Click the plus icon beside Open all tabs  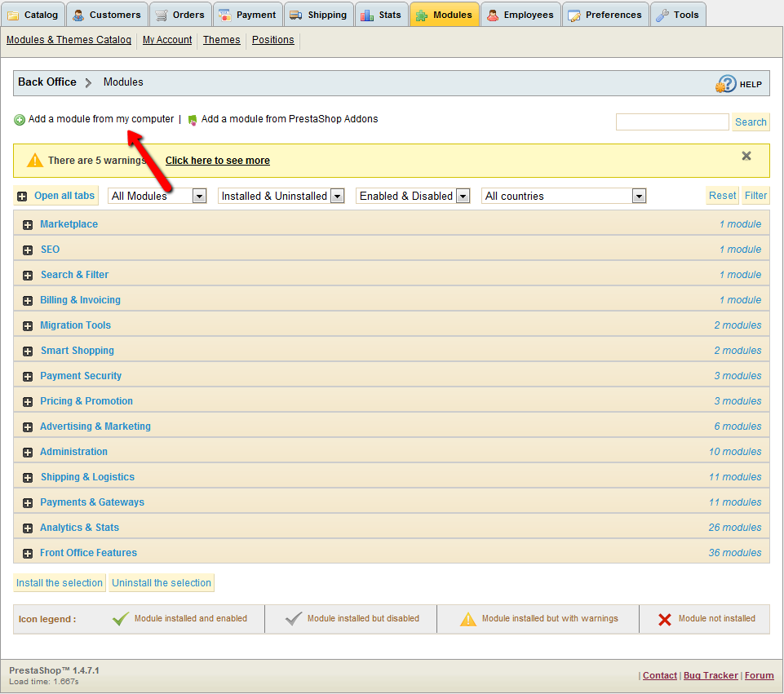[22, 197]
